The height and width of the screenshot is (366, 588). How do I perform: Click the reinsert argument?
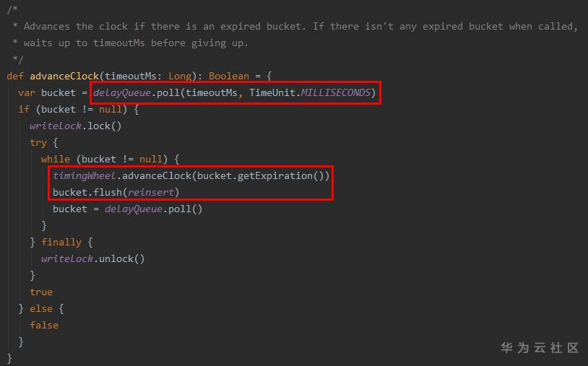pos(151,192)
